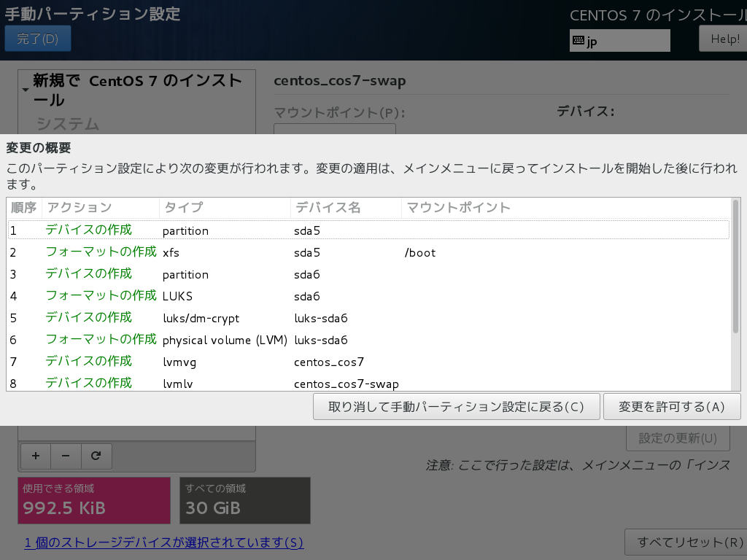Click 取り消して手動パーティション設定に戻る(C) button
The width and height of the screenshot is (747, 560).
[x=456, y=407]
